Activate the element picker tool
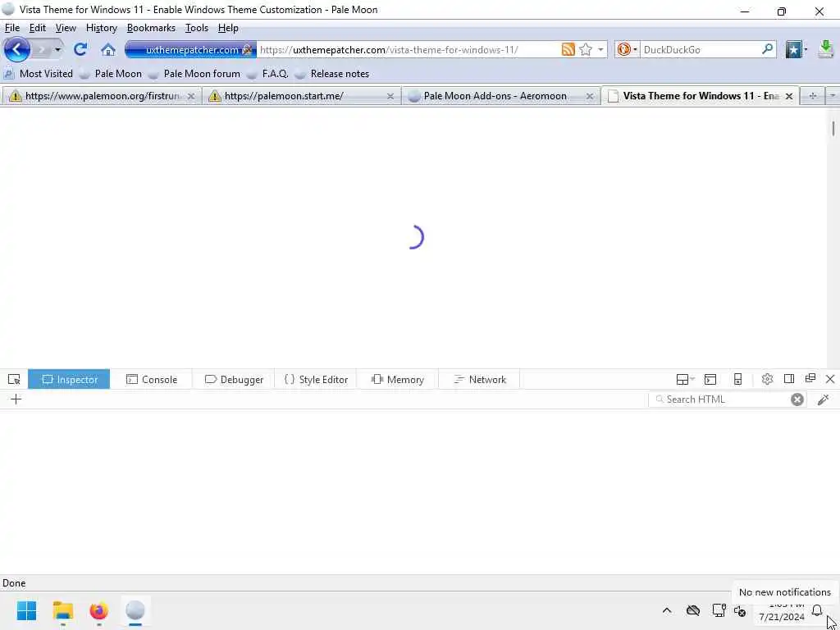 (x=14, y=380)
